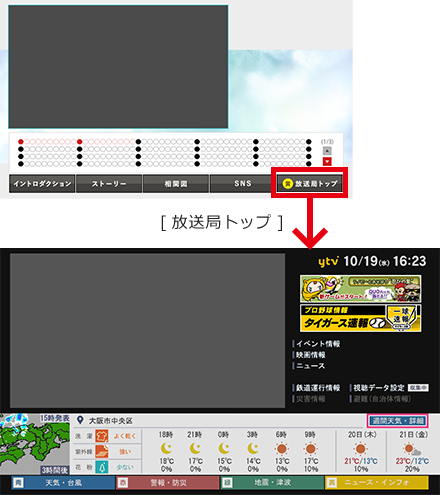The height and width of the screenshot is (495, 440).
Task: Click the moon icon for 18時
Action: click(x=166, y=448)
